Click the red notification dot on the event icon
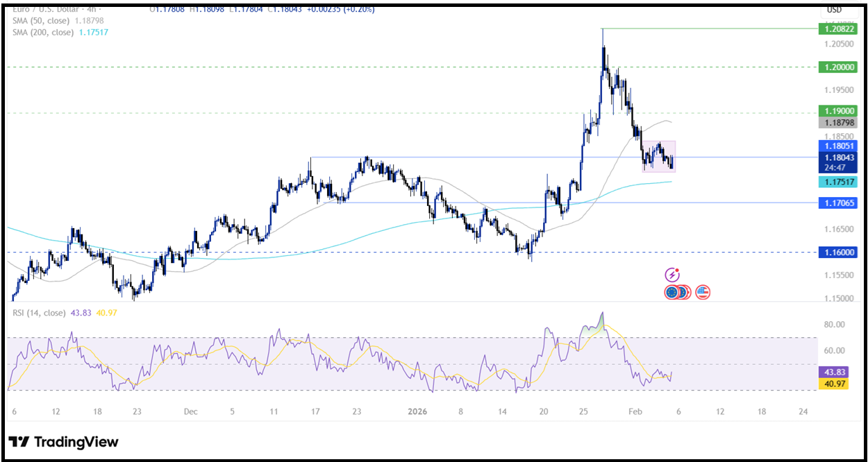The image size is (868, 462). pyautogui.click(x=677, y=270)
